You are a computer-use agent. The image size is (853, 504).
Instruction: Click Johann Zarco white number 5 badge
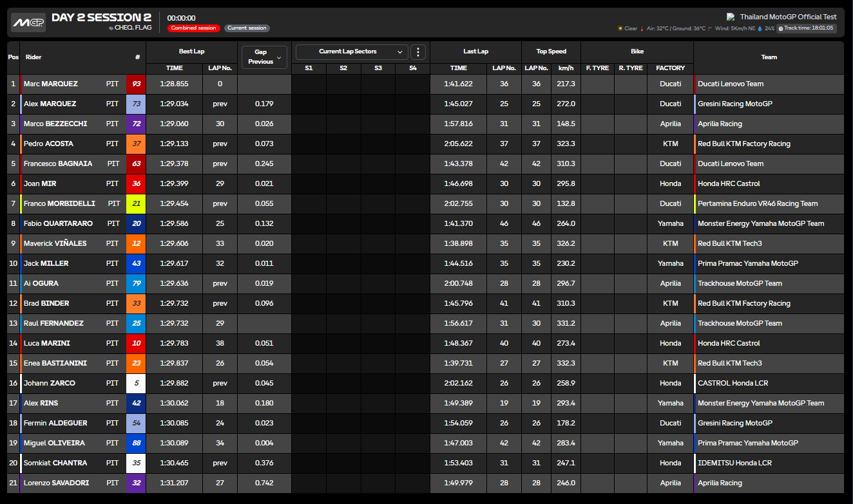[x=136, y=383]
